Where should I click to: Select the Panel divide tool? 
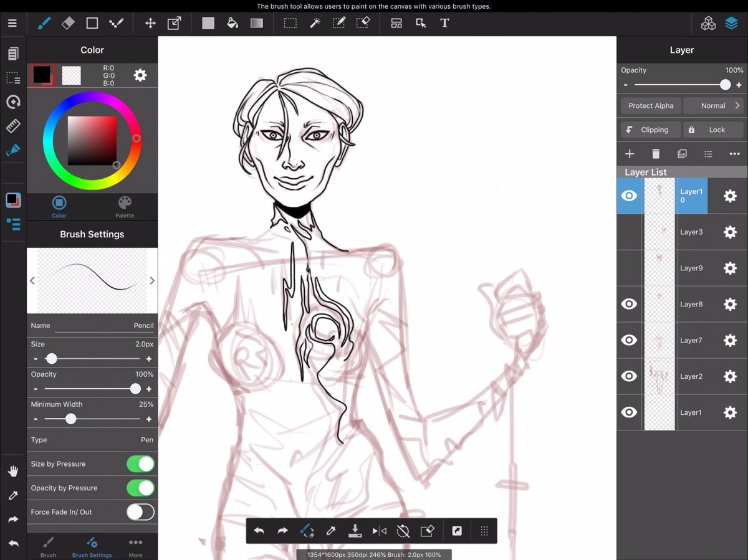coord(396,24)
